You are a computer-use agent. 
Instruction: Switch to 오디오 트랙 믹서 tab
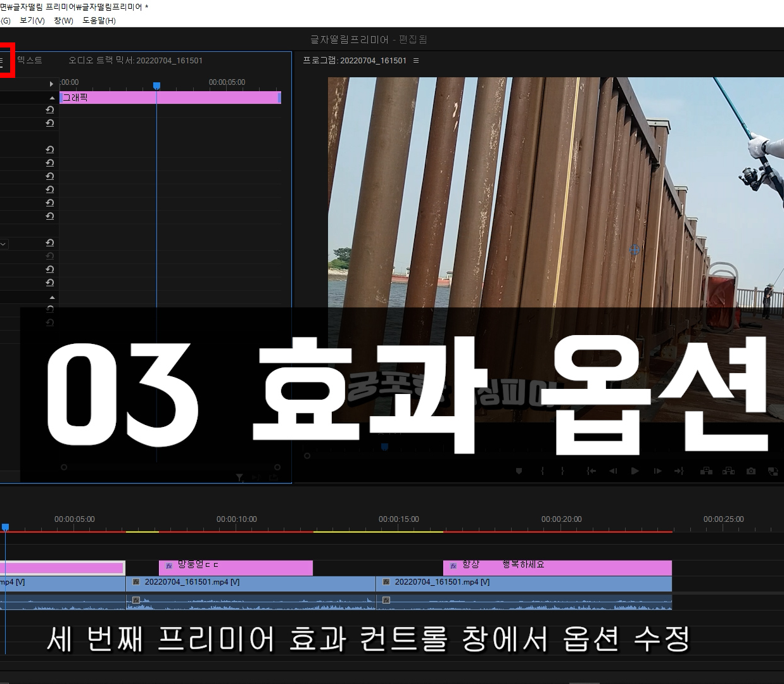(x=136, y=60)
